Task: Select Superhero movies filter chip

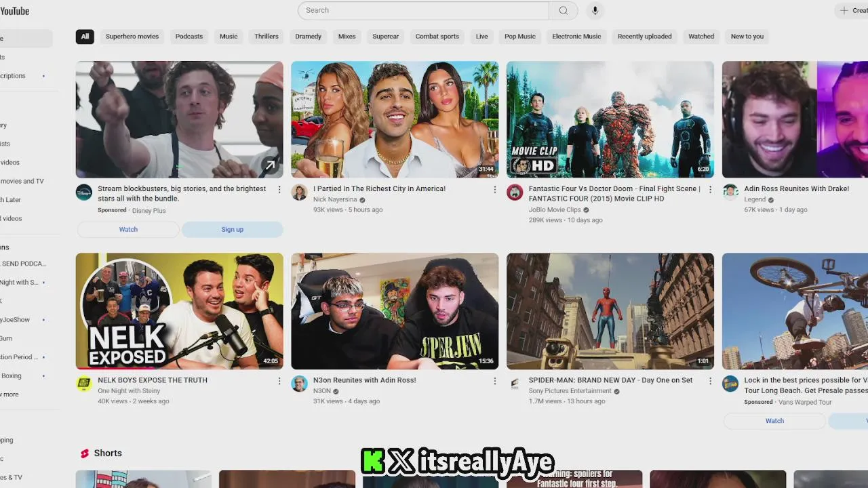Action: (x=132, y=37)
